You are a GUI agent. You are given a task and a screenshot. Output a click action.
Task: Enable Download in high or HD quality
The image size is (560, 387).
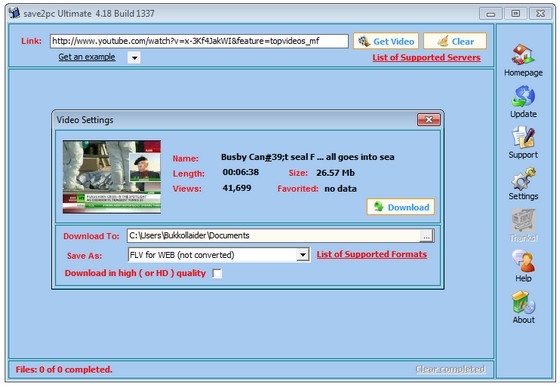[x=217, y=273]
